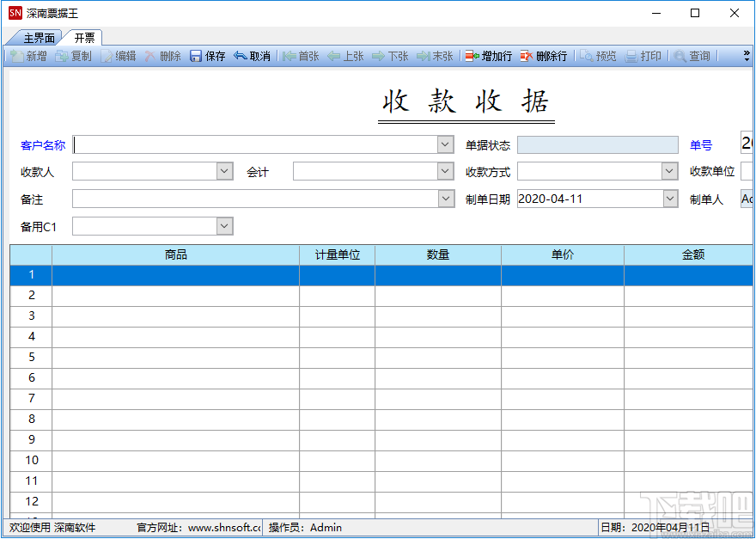Image resolution: width=756 pixels, height=539 pixels.
Task: Click the 备用C1 input box
Action: [x=144, y=226]
